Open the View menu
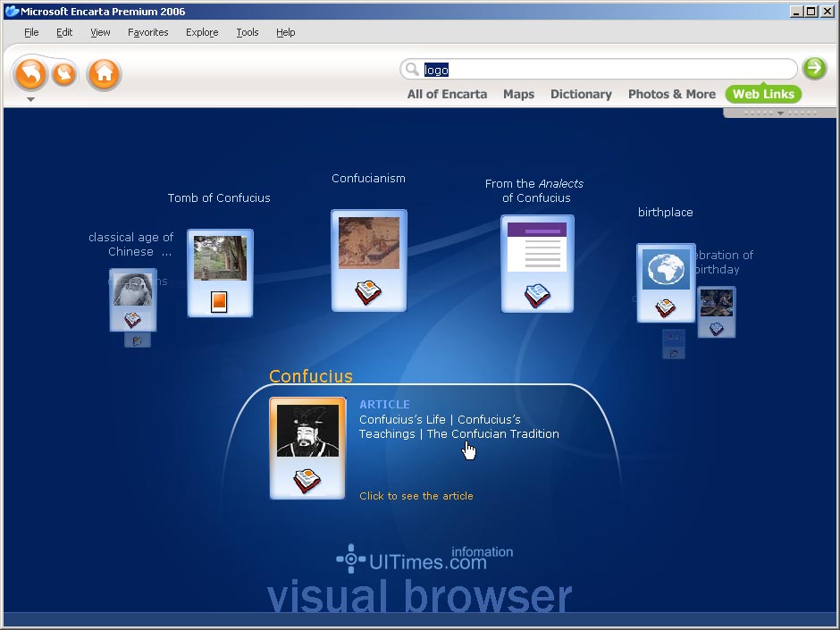 [x=100, y=32]
